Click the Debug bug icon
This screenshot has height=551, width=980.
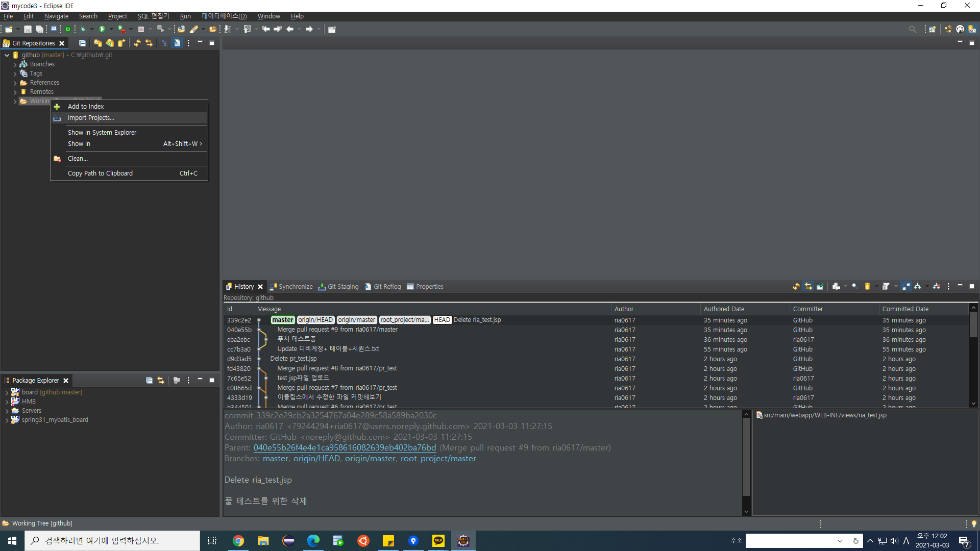pos(83,29)
